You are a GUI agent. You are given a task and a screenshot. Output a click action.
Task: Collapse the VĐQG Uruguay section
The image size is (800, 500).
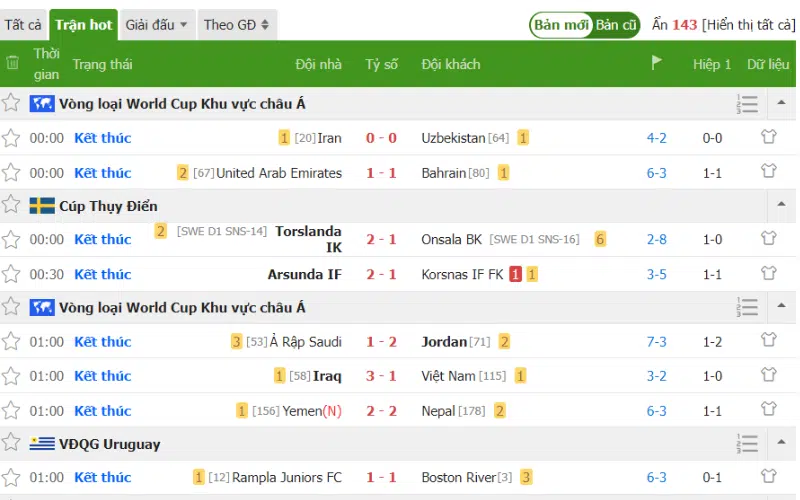click(781, 442)
